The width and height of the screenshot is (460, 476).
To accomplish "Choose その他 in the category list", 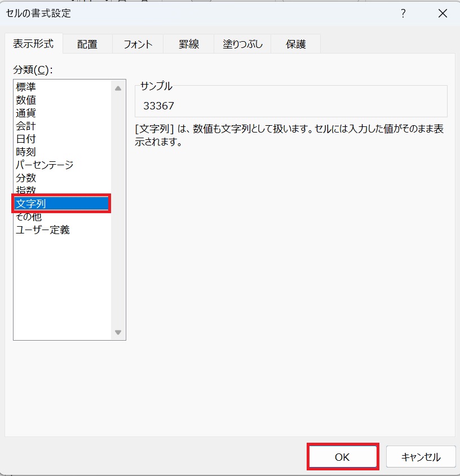I will tap(63, 217).
